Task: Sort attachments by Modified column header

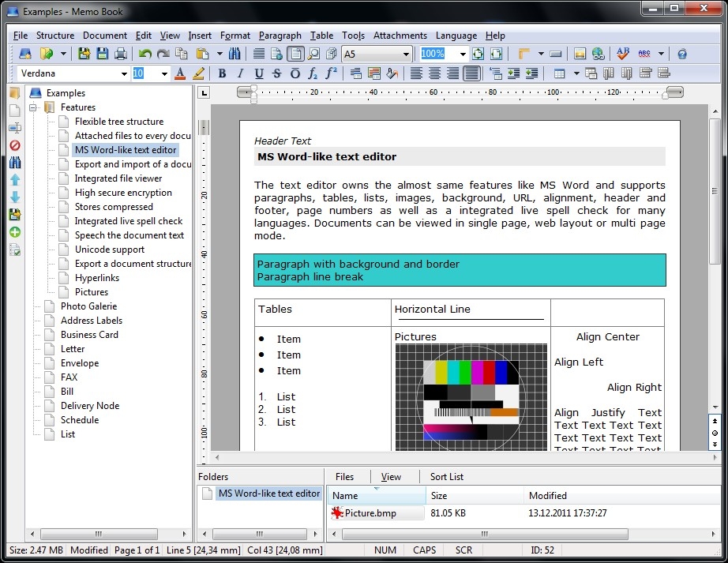Action: click(621, 495)
